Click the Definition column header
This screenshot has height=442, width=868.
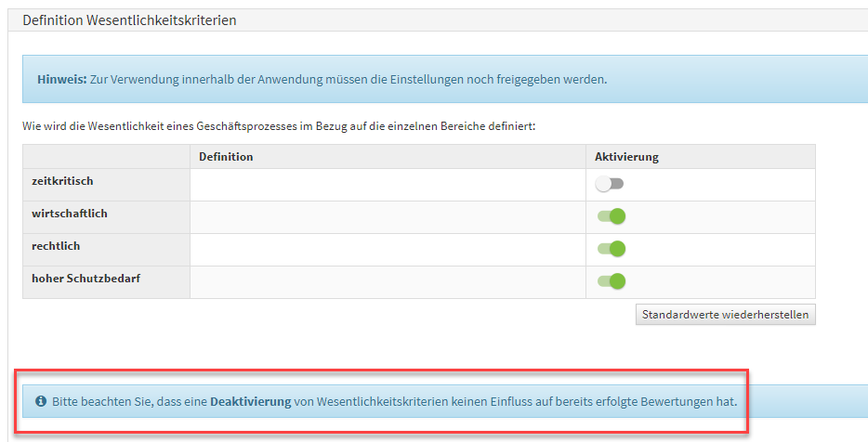[x=226, y=157]
